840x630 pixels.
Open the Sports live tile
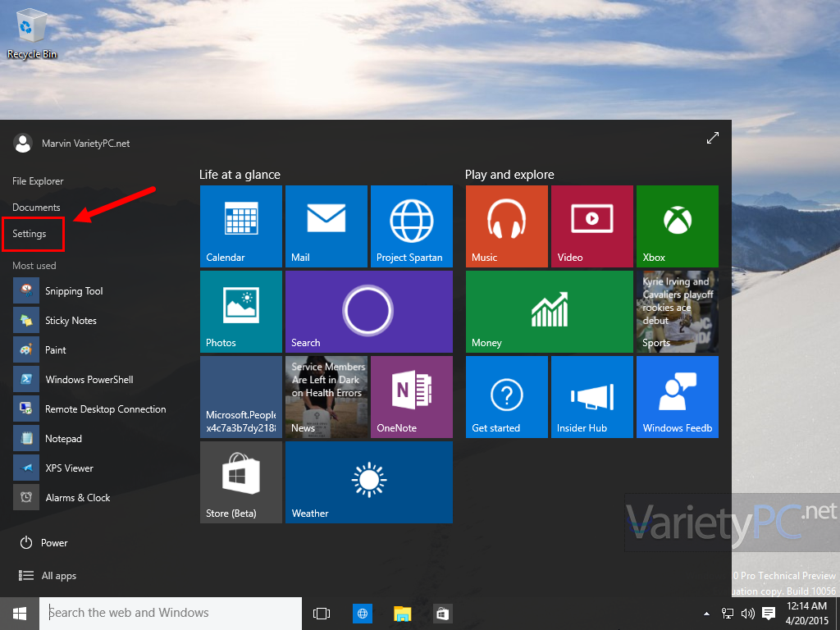pyautogui.click(x=678, y=312)
